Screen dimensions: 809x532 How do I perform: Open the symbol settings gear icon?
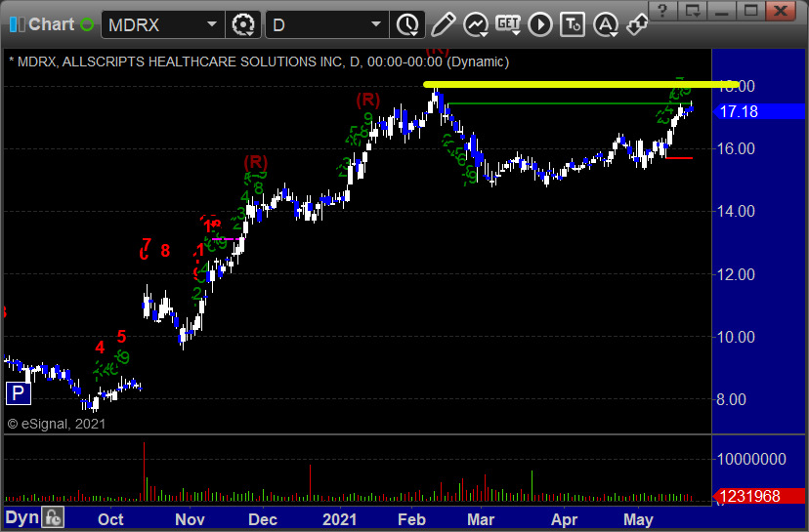(x=243, y=24)
